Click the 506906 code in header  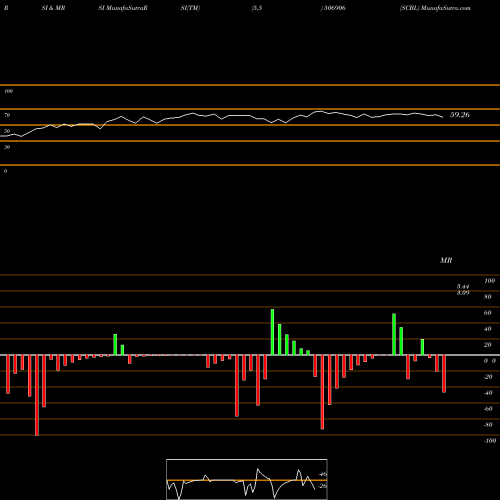pos(335,8)
